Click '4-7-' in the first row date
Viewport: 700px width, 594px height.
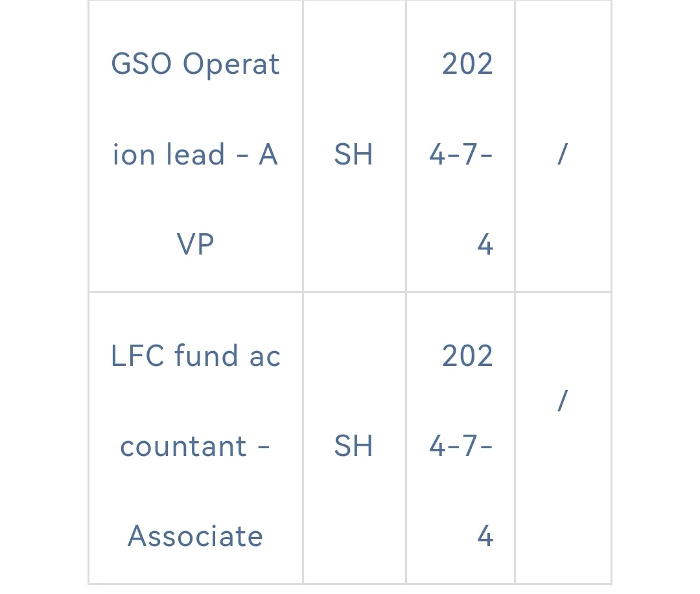pyautogui.click(x=461, y=155)
